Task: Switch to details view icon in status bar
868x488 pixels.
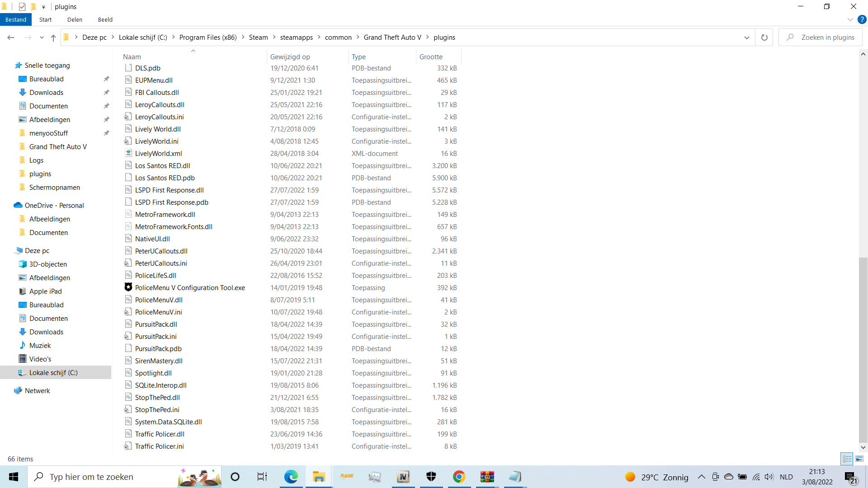Action: [847, 459]
